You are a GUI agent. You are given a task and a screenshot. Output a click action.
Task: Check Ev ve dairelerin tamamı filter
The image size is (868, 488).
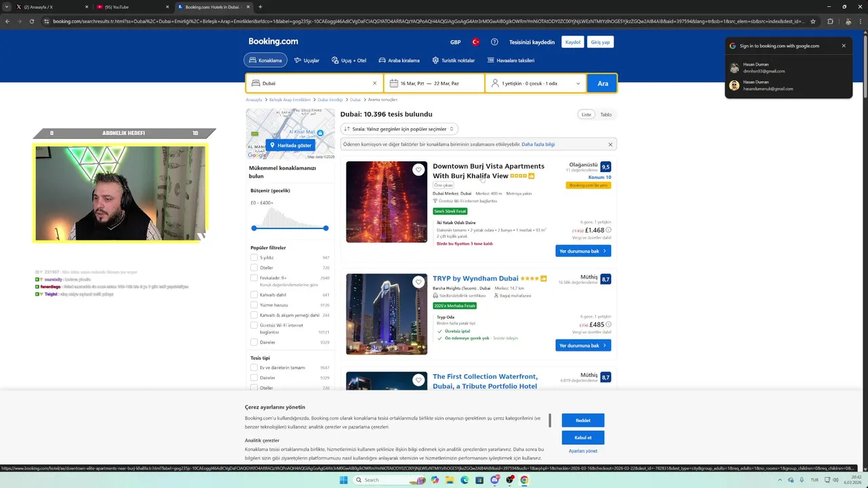point(254,367)
